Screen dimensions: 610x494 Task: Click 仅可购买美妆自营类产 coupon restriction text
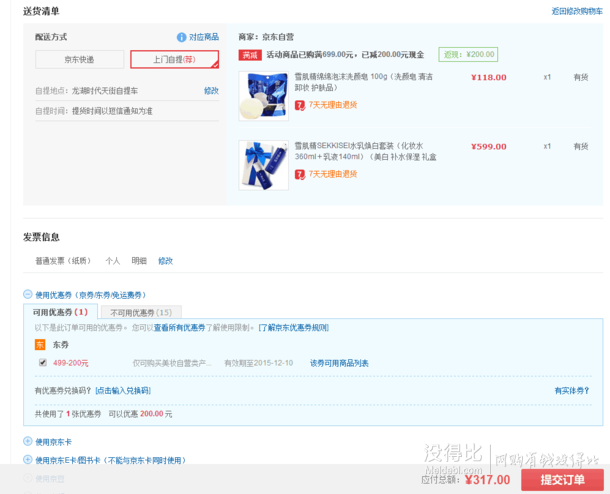point(172,363)
